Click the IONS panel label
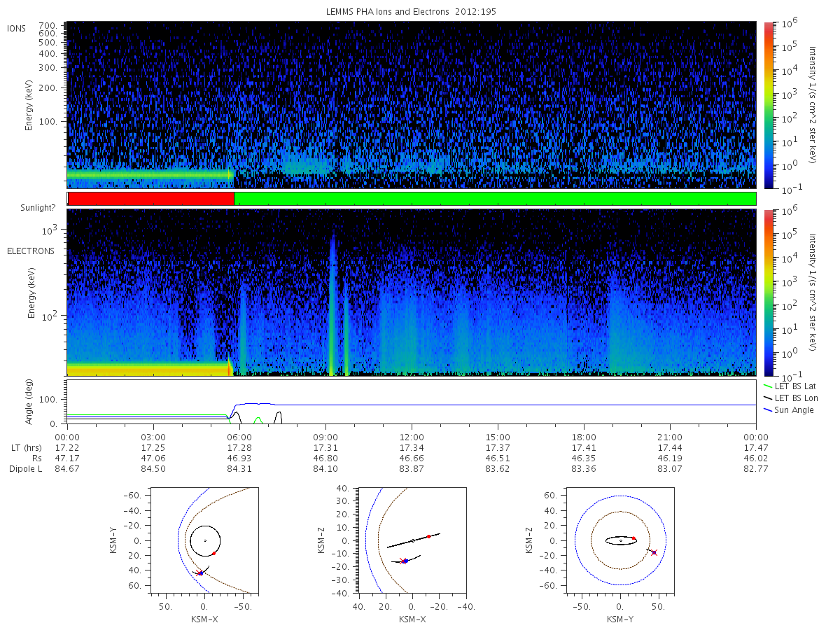Image resolution: width=840 pixels, height=630 pixels. pyautogui.click(x=17, y=28)
